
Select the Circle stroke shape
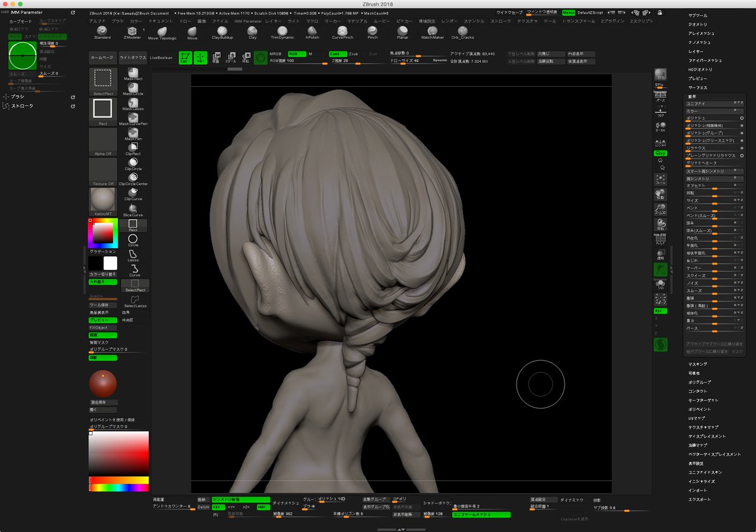133,241
